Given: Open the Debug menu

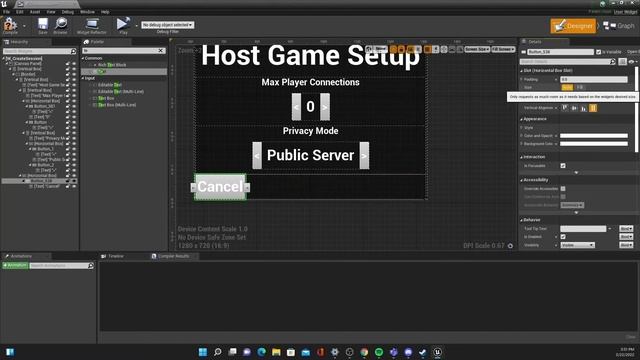Looking at the screenshot, I should point(68,12).
